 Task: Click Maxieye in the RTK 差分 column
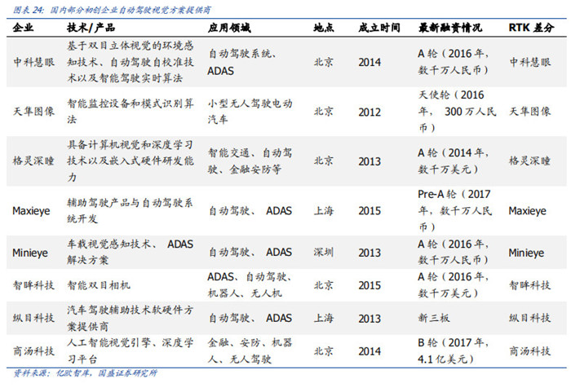(528, 211)
